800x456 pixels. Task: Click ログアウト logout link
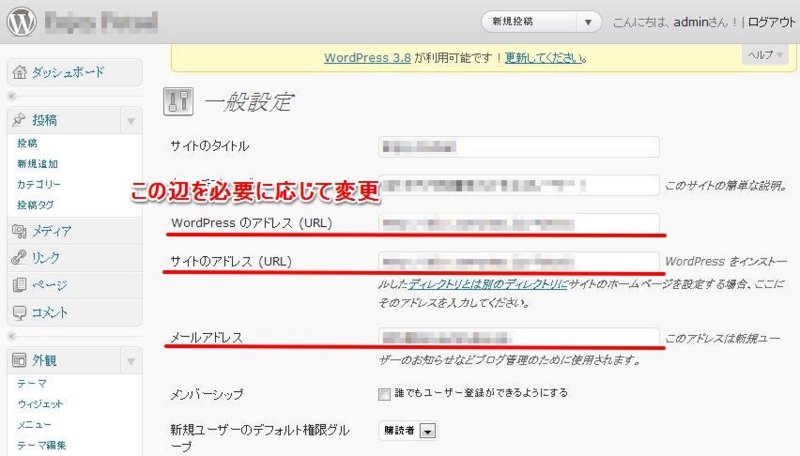(771, 22)
